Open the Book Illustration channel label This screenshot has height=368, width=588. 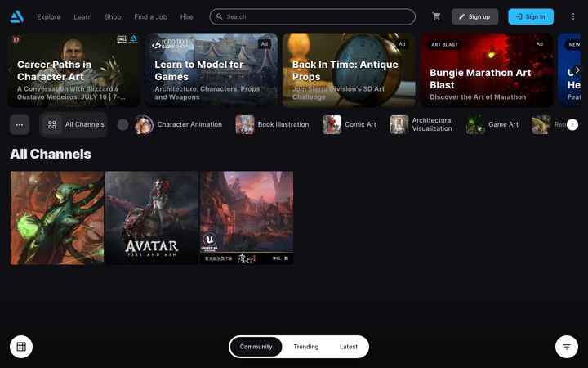click(x=283, y=124)
